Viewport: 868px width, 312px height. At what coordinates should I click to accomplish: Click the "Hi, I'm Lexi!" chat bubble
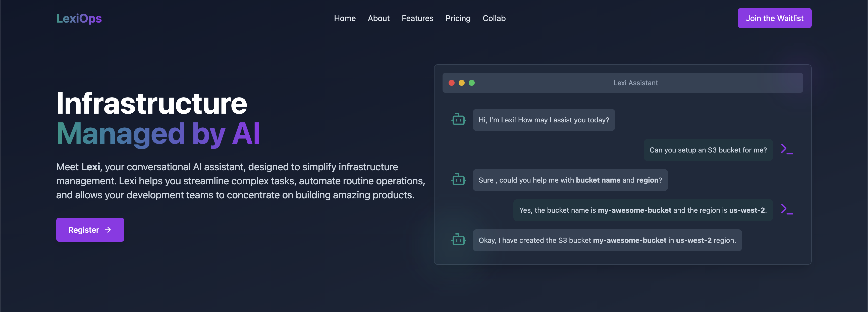point(544,120)
